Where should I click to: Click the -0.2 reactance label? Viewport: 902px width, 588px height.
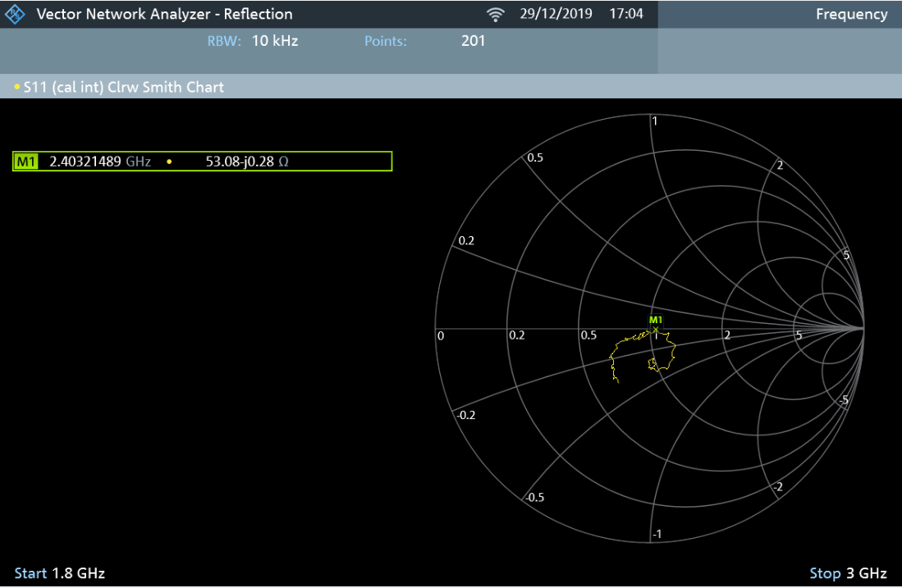point(466,415)
